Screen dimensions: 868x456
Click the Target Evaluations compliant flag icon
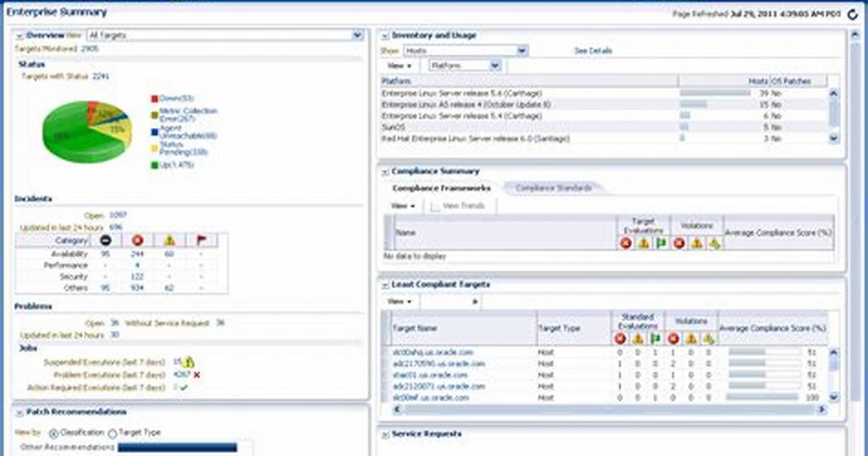tap(661, 243)
